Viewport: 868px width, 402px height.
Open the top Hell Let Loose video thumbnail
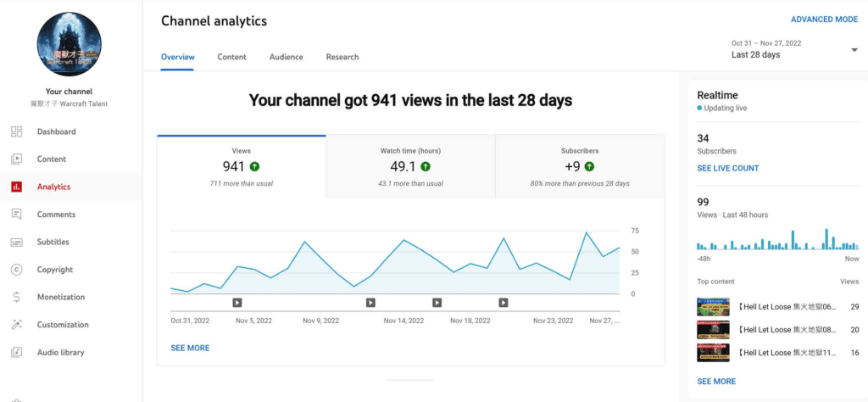(x=713, y=306)
